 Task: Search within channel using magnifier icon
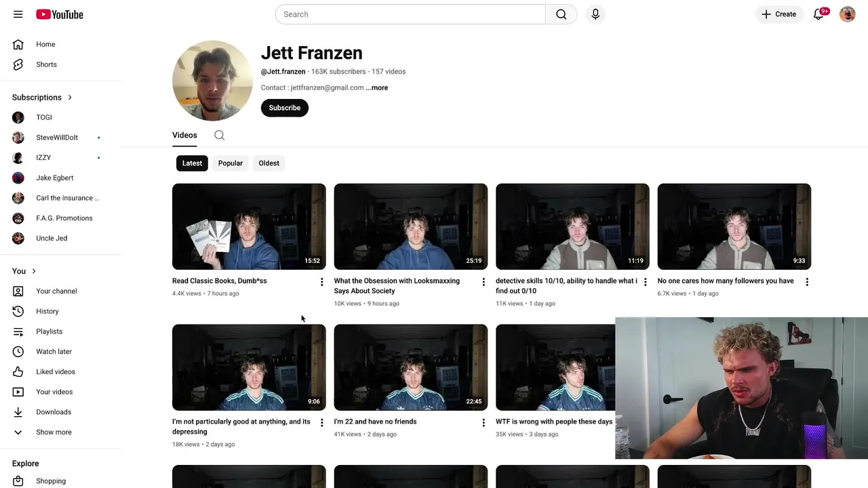[220, 136]
